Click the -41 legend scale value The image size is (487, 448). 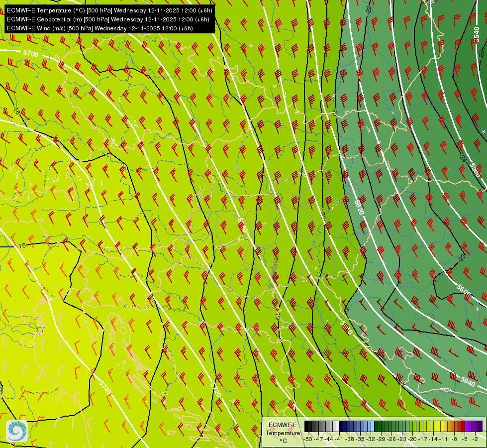(339, 440)
